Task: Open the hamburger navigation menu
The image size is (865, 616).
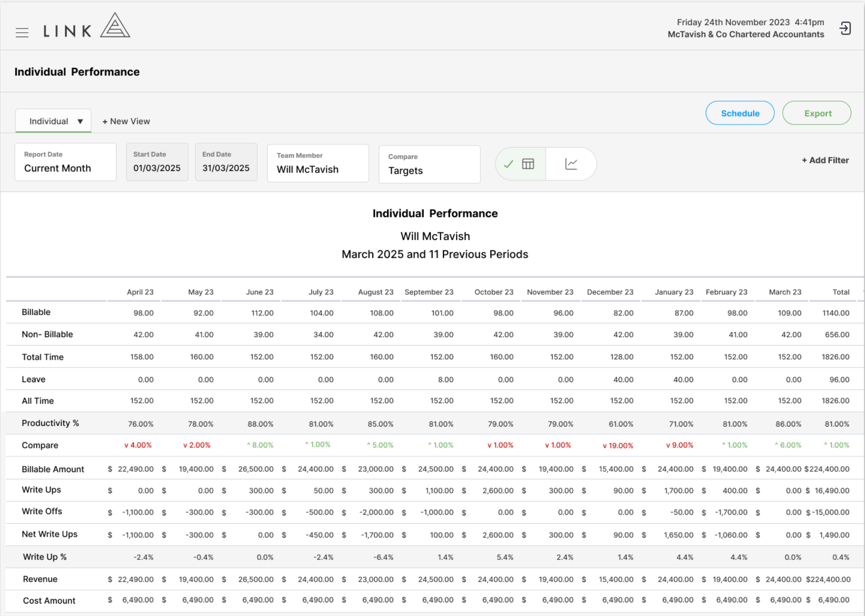Action: pos(22,32)
